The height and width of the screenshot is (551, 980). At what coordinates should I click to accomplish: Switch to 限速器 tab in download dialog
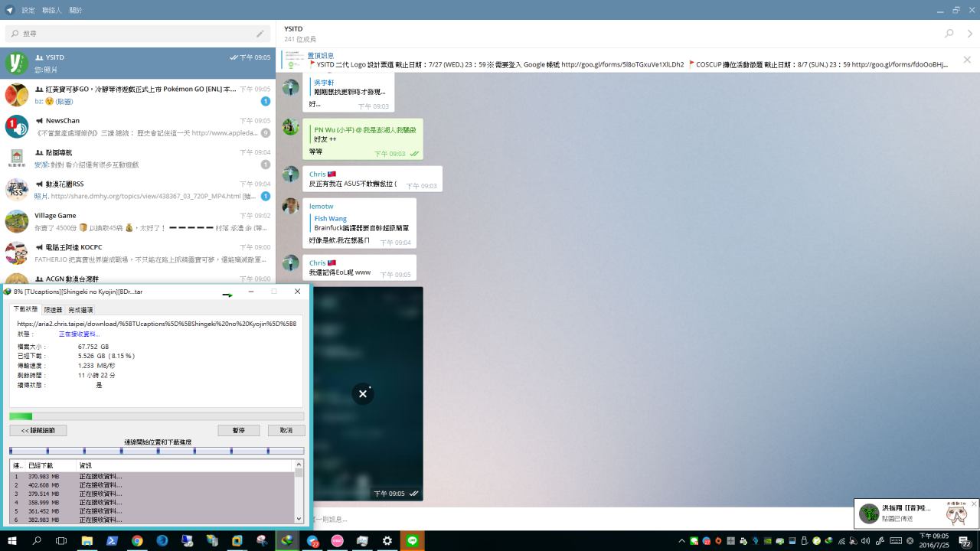tap(53, 310)
